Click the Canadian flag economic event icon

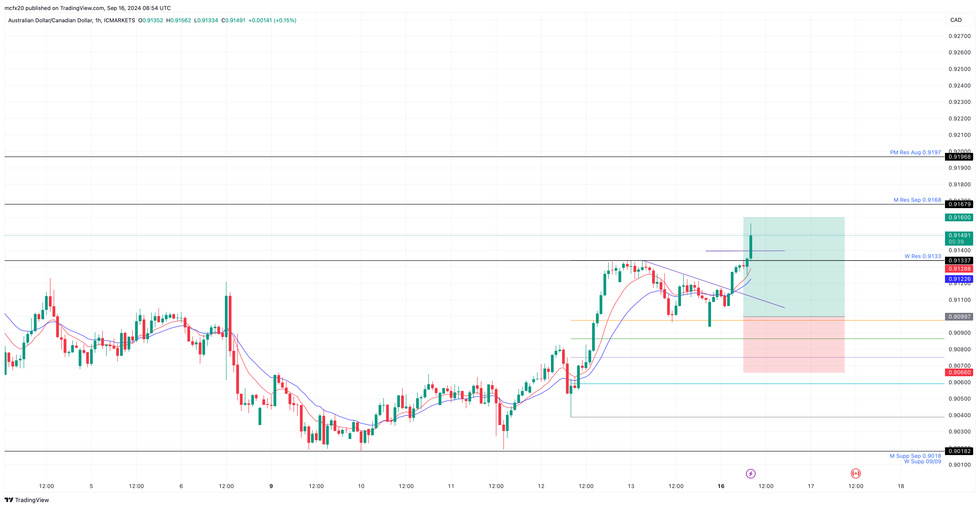(x=856, y=473)
